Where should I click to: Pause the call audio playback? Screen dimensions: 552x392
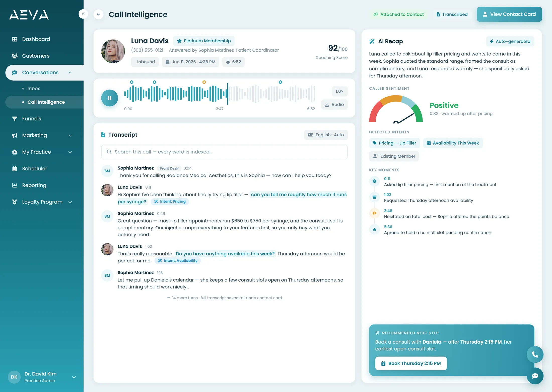(110, 98)
